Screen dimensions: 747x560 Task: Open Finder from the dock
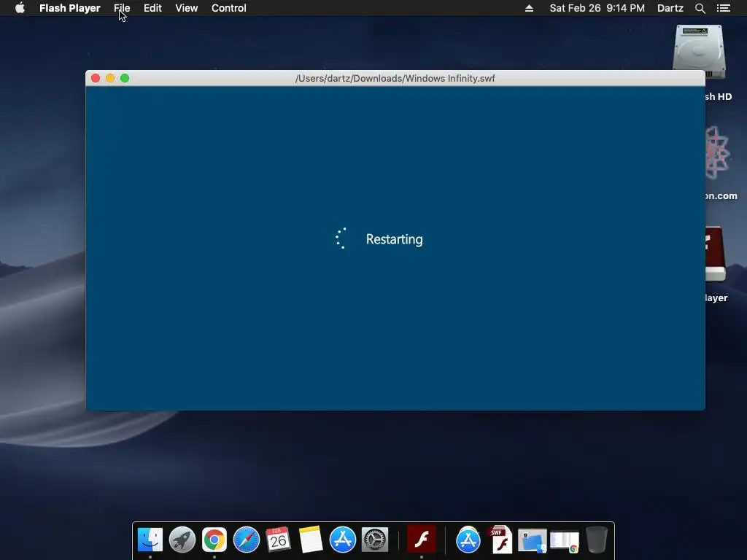150,540
